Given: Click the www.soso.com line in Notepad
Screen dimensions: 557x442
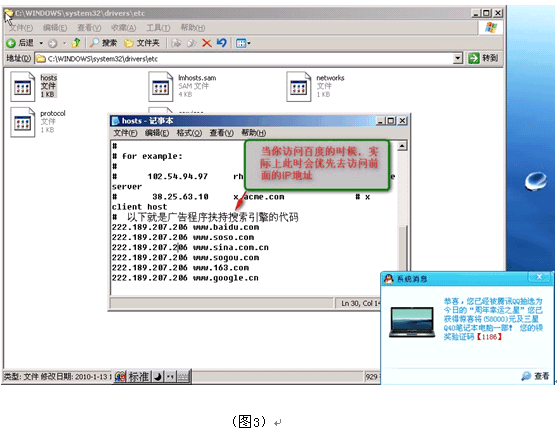Looking at the screenshot, I should [183, 237].
